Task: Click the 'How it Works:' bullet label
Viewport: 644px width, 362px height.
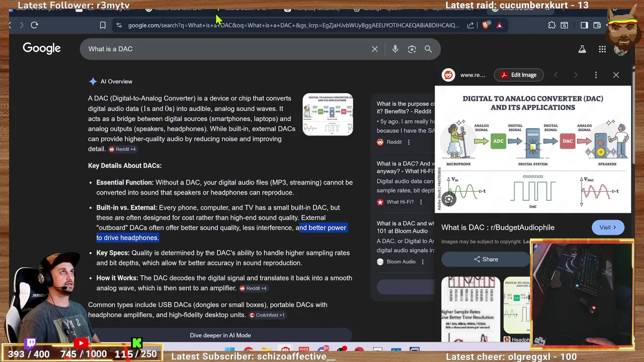Action: pyautogui.click(x=117, y=278)
